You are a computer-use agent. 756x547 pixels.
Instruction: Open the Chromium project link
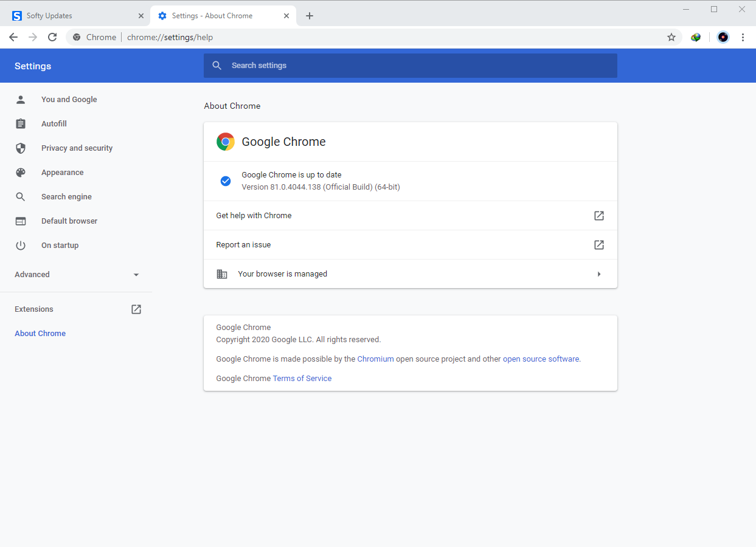pos(375,359)
